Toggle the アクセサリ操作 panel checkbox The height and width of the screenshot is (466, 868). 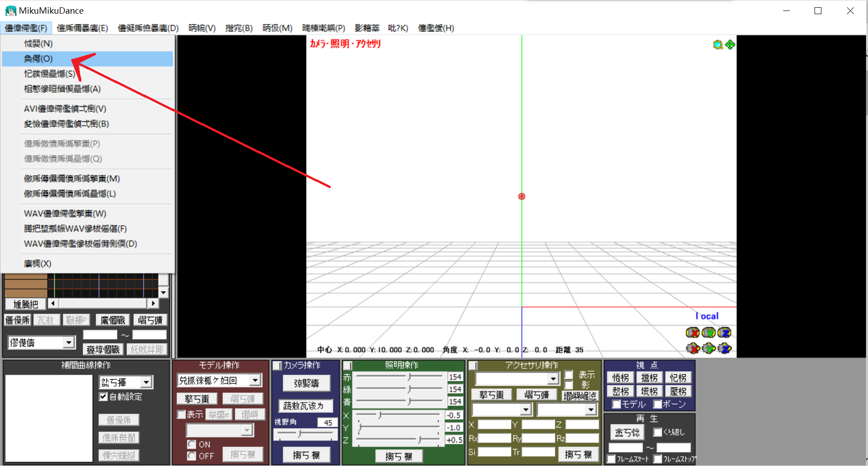(x=473, y=366)
